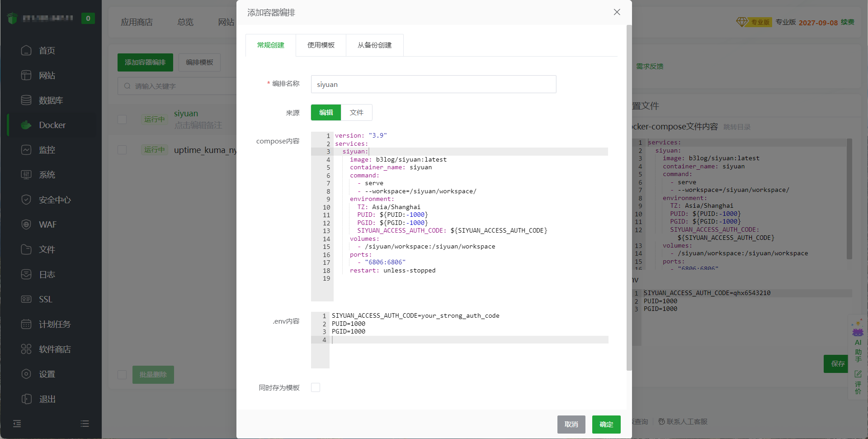Enable the 同时存为模板 checkbox
The width and height of the screenshot is (868, 439).
pyautogui.click(x=316, y=387)
